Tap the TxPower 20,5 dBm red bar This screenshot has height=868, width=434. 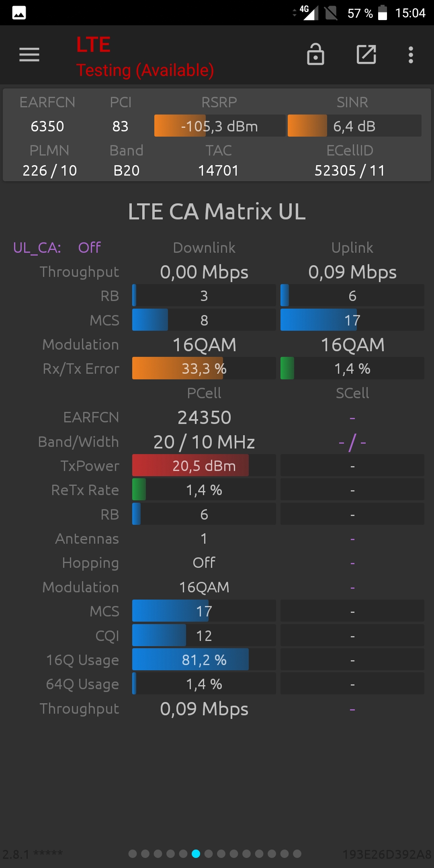[204, 465]
